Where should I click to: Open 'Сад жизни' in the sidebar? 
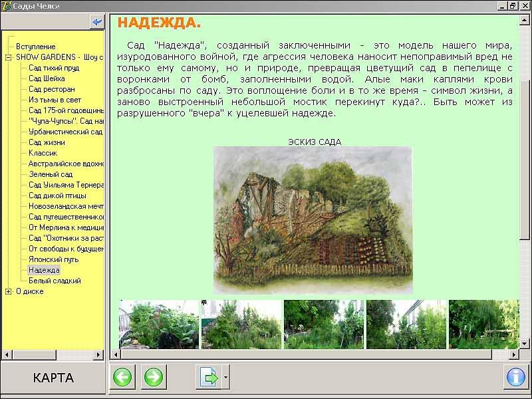point(47,142)
